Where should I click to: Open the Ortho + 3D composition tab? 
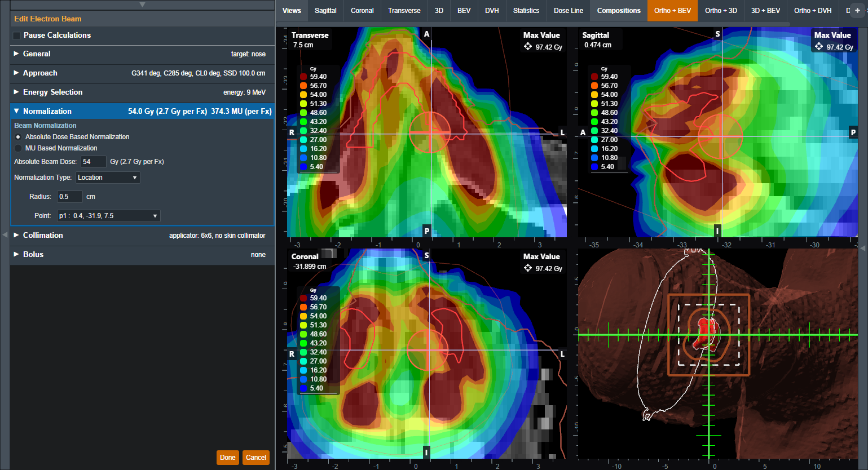pyautogui.click(x=721, y=10)
